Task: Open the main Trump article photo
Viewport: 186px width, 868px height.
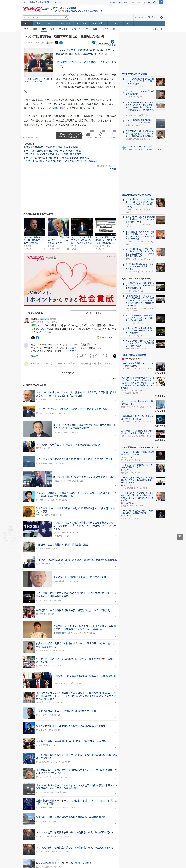Action: click(x=39, y=62)
